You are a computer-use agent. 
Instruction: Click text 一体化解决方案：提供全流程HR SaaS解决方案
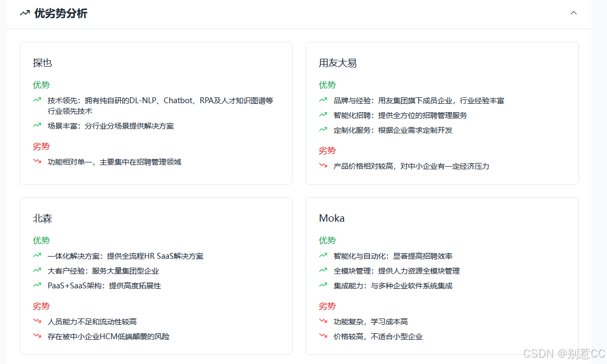tap(126, 256)
